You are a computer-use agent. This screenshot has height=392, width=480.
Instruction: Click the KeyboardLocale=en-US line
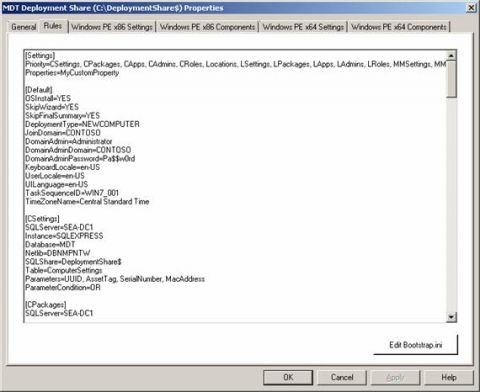pyautogui.click(x=62, y=167)
